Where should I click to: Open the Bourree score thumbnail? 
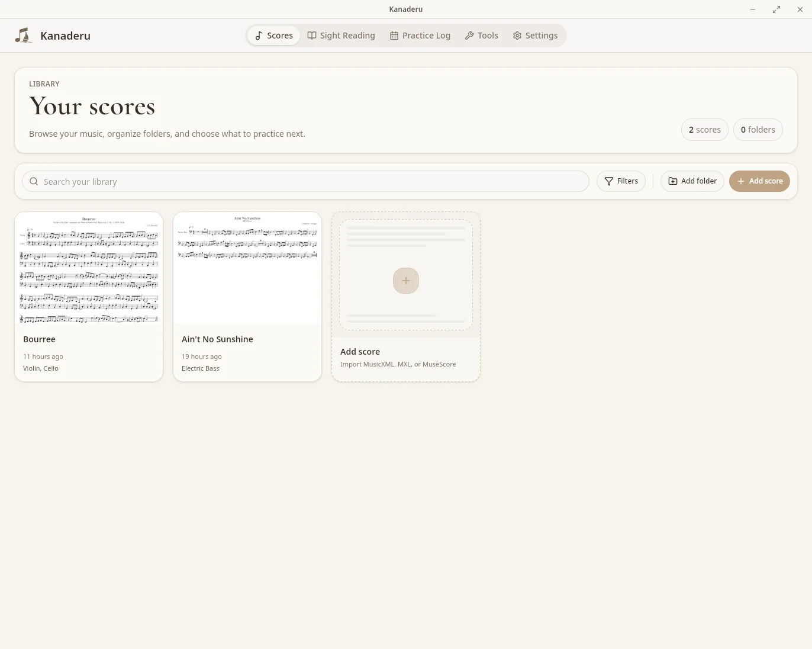pyautogui.click(x=89, y=268)
